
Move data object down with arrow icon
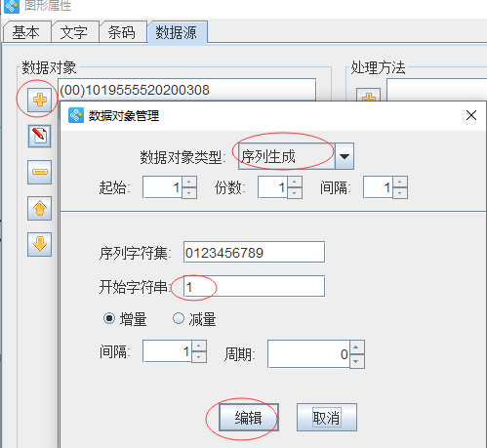(x=39, y=244)
